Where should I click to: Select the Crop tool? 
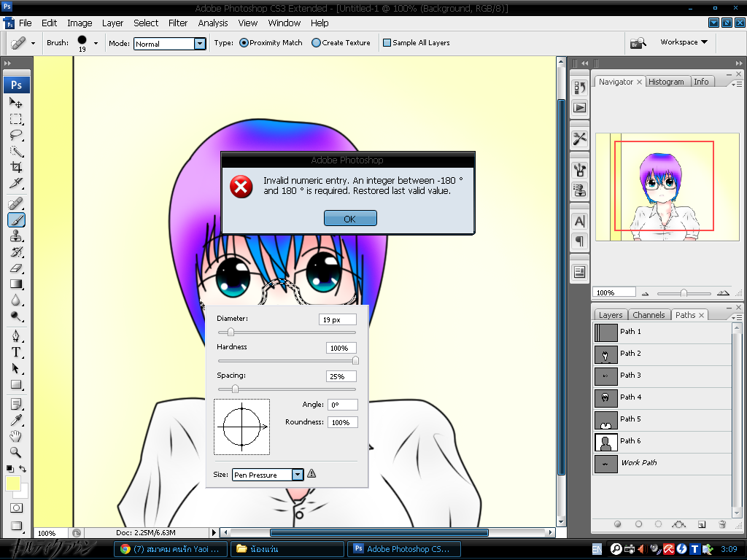[16, 167]
